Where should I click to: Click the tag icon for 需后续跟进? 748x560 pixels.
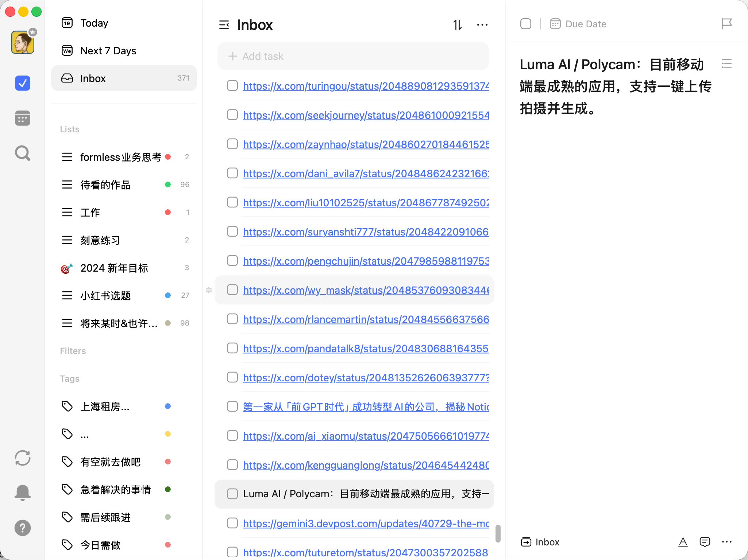click(67, 517)
